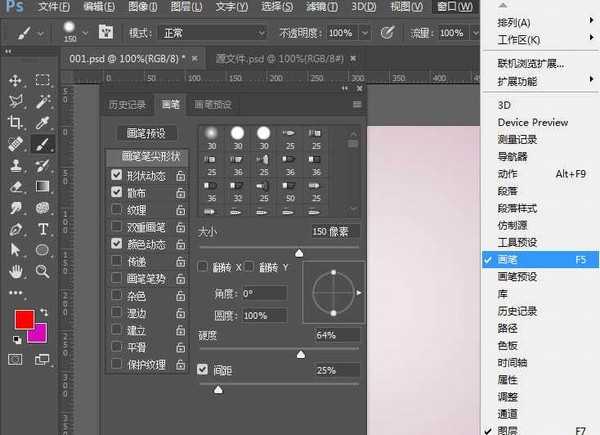Select the Sponge tool
The image size is (600, 435).
[42, 208]
